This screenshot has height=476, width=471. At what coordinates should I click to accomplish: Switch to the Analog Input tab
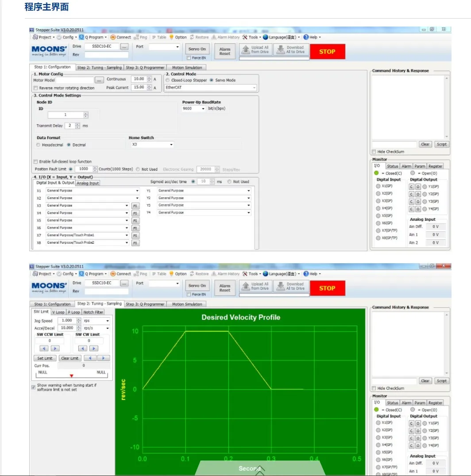click(x=88, y=183)
